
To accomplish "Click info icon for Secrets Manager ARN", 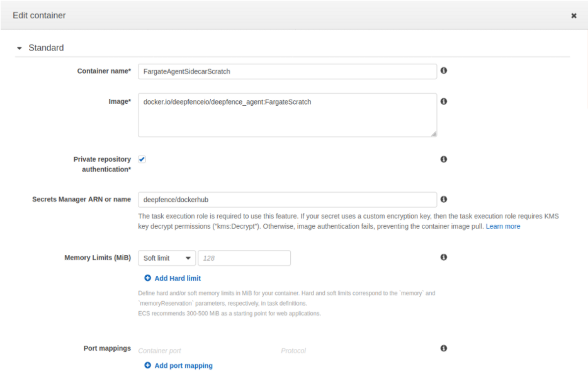I will click(444, 199).
